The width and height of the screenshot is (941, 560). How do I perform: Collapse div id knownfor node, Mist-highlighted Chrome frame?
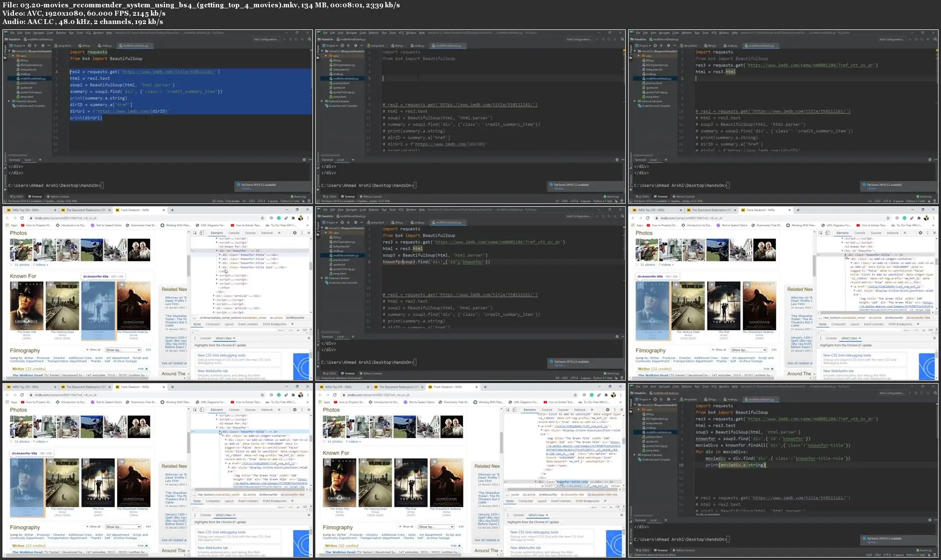pyautogui.click(x=217, y=251)
